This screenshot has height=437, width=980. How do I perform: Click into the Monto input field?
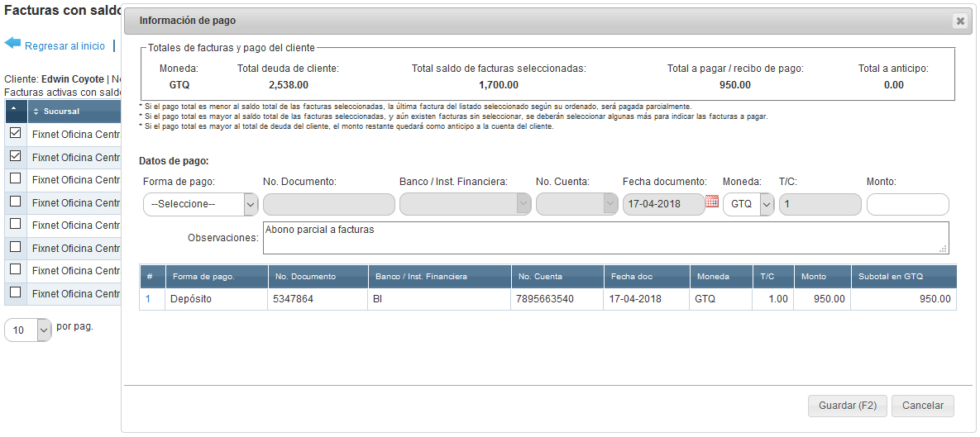point(907,205)
